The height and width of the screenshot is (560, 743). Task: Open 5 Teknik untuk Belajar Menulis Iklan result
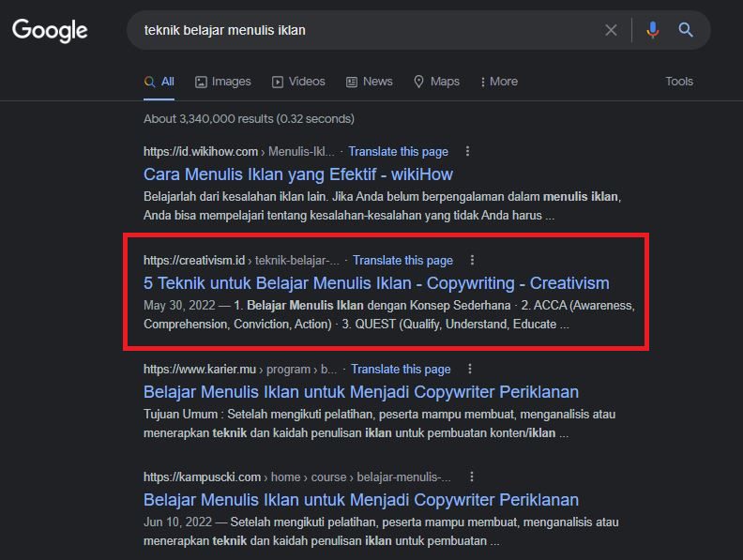tap(376, 283)
